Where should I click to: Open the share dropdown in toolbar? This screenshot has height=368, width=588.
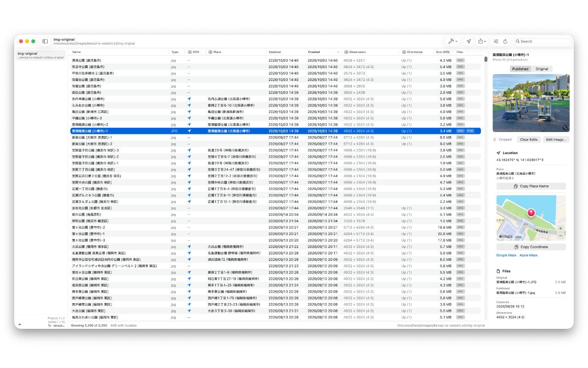point(482,41)
